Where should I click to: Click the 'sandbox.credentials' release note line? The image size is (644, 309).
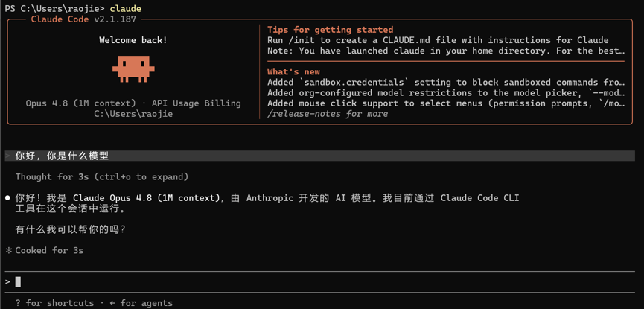tap(447, 82)
